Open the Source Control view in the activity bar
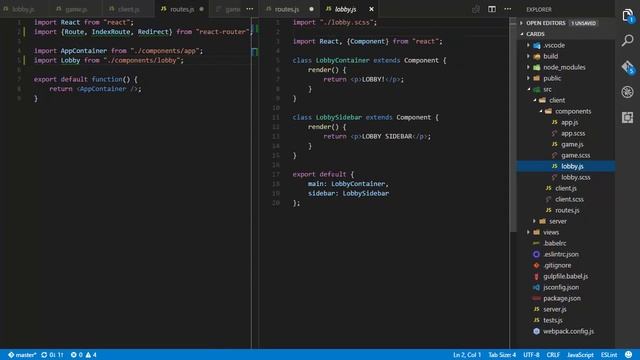Screen dimensions: 640x360 tap(628, 67)
